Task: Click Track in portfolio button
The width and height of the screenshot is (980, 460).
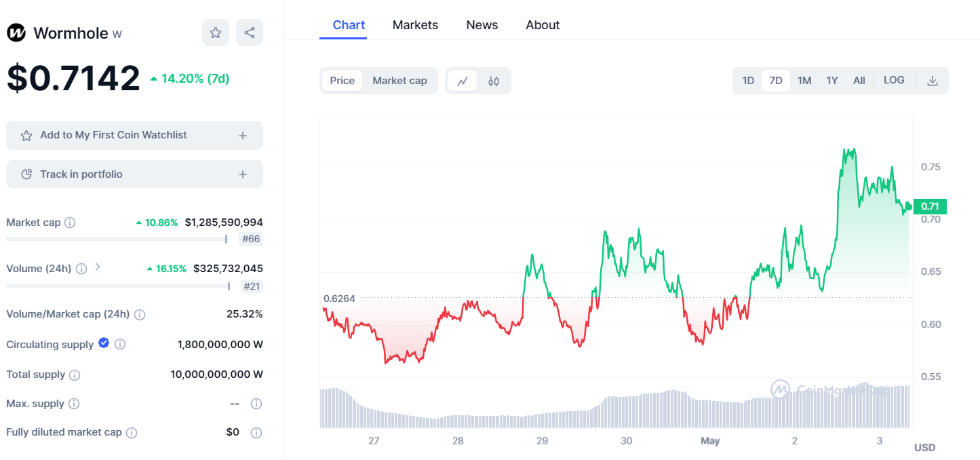Action: point(134,174)
